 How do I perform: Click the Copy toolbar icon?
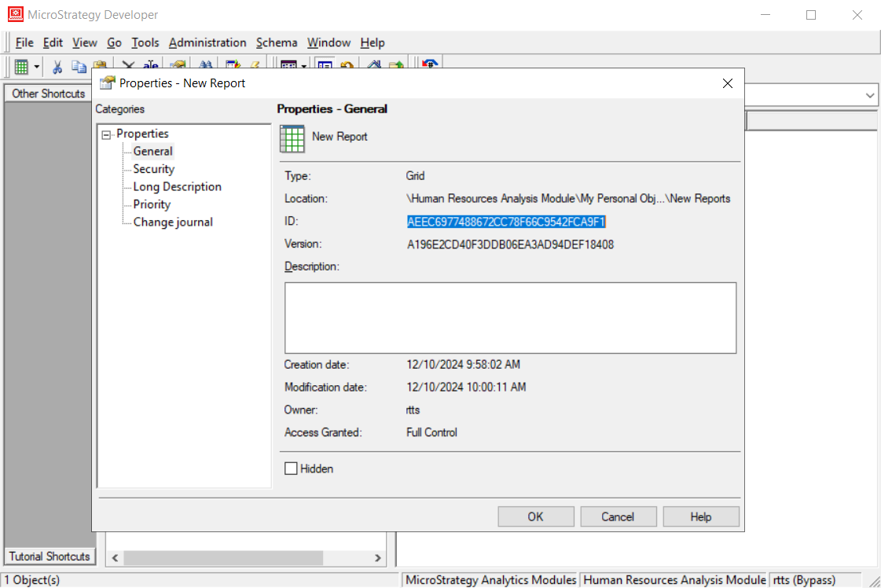(78, 66)
